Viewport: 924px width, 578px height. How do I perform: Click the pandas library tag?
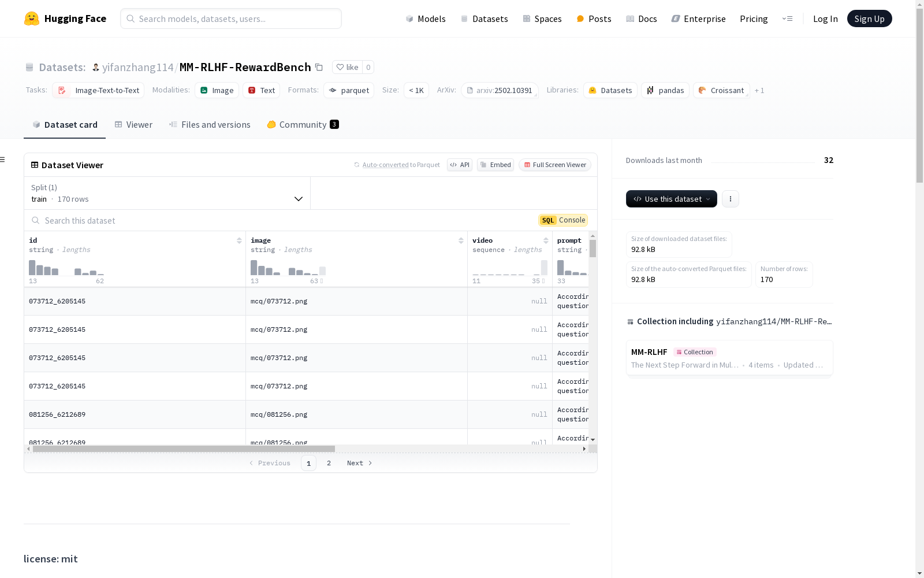point(665,90)
